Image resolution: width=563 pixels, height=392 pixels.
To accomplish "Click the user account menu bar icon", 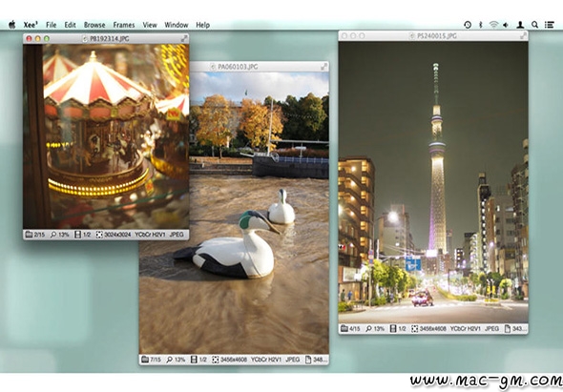I will 520,25.
